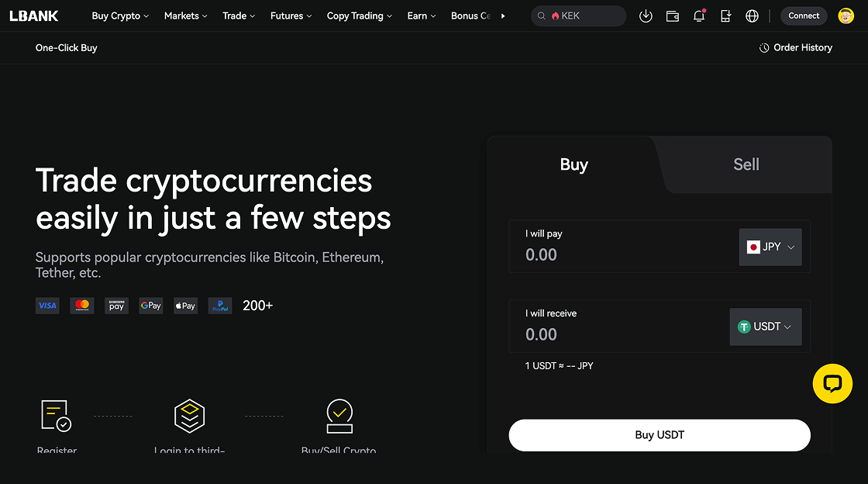Click the mobile download icon

point(725,16)
